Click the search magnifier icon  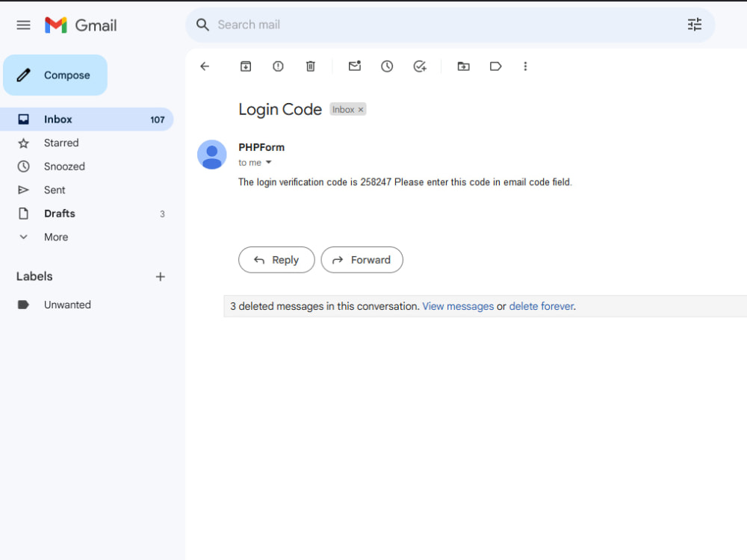[x=202, y=25]
